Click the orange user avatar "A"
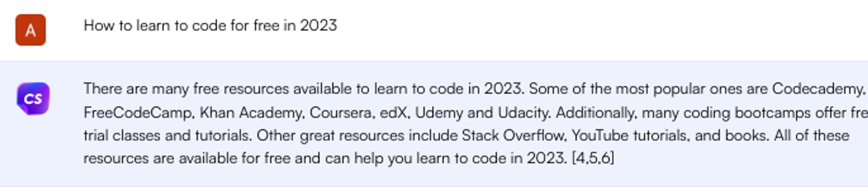This screenshot has height=187, width=868. pos(30,30)
